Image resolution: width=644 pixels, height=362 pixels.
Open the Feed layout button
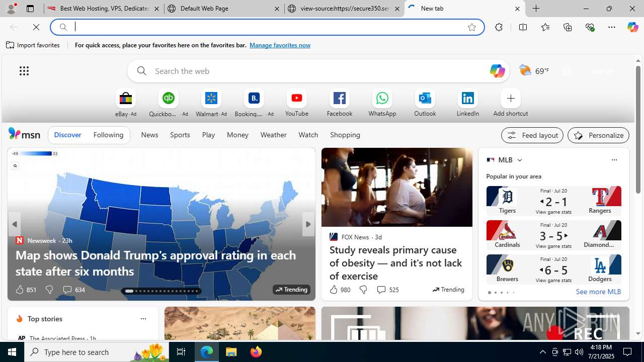[532, 135]
